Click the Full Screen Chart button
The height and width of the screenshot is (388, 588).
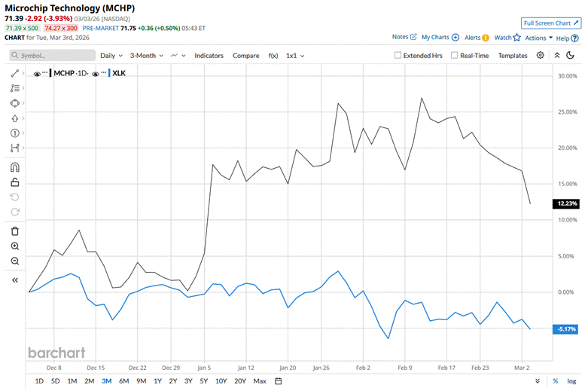551,23
